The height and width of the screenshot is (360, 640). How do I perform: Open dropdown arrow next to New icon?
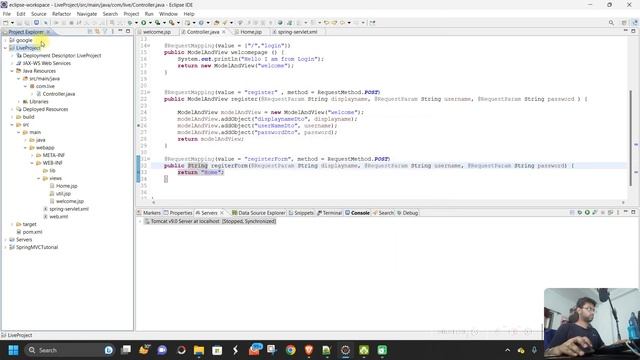[12, 23]
